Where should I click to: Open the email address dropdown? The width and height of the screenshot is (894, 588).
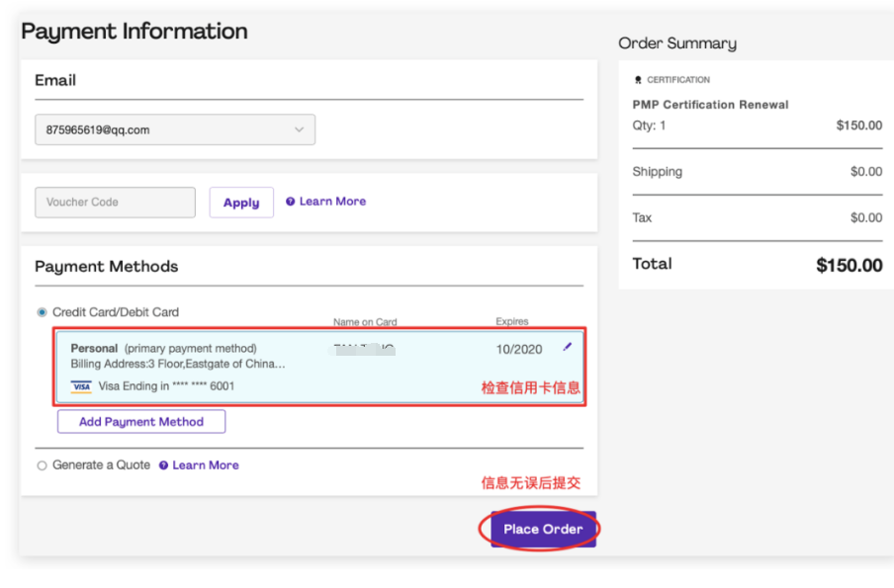point(174,129)
